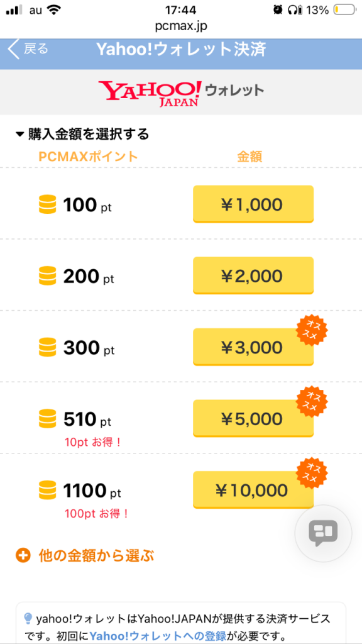Image resolution: width=362 pixels, height=644 pixels.
Task: Tap the coin icon beside 200 pt
Action: (47, 275)
